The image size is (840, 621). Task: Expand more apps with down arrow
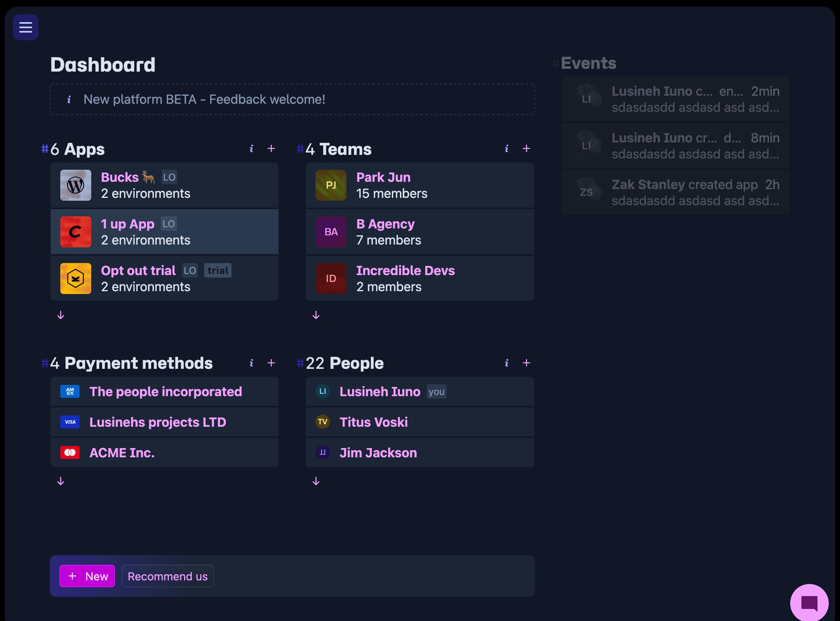tap(61, 315)
